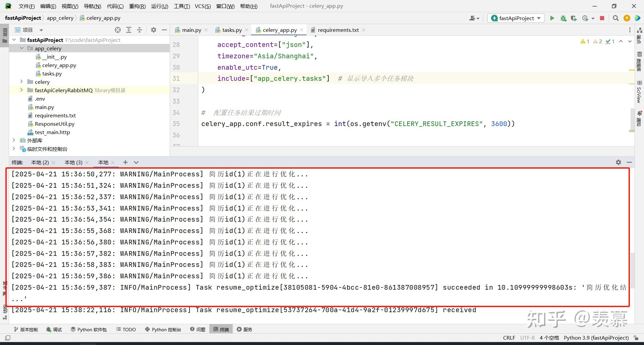Viewport: 644px width, 345px height.
Task: Start debugging with the Debug icon
Action: click(563, 18)
